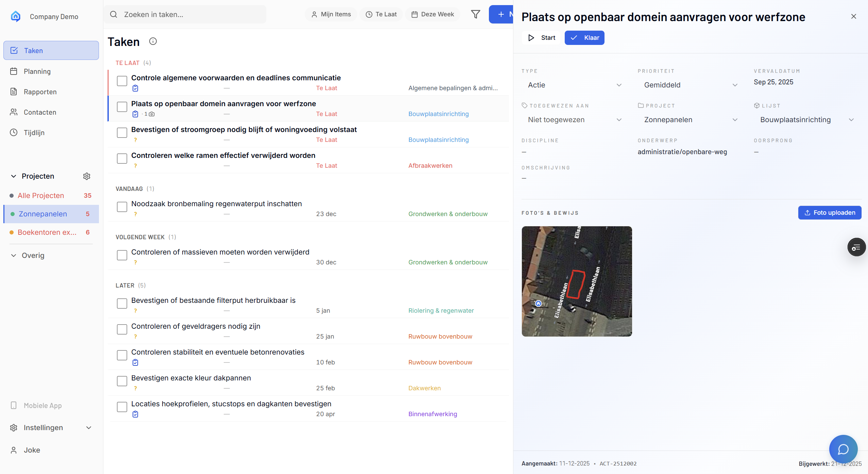Click clipboard icon under Controle algemene voorwaarden

point(135,88)
